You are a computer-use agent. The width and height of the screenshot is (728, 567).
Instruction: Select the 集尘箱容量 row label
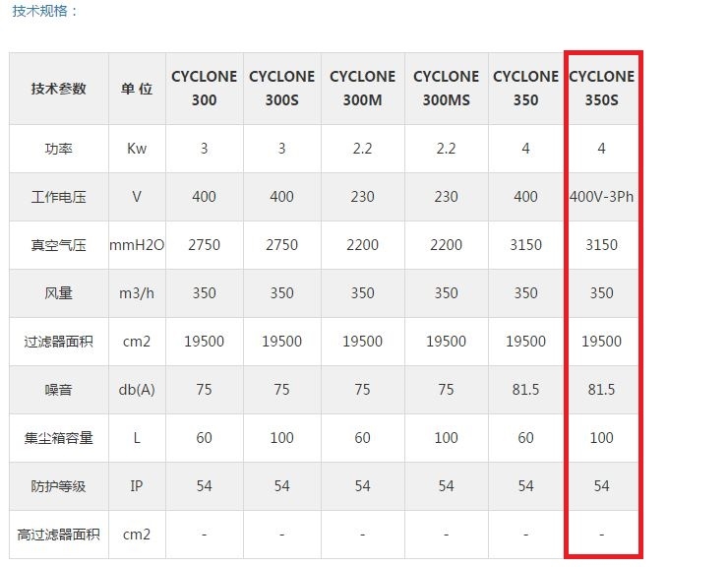[58, 438]
